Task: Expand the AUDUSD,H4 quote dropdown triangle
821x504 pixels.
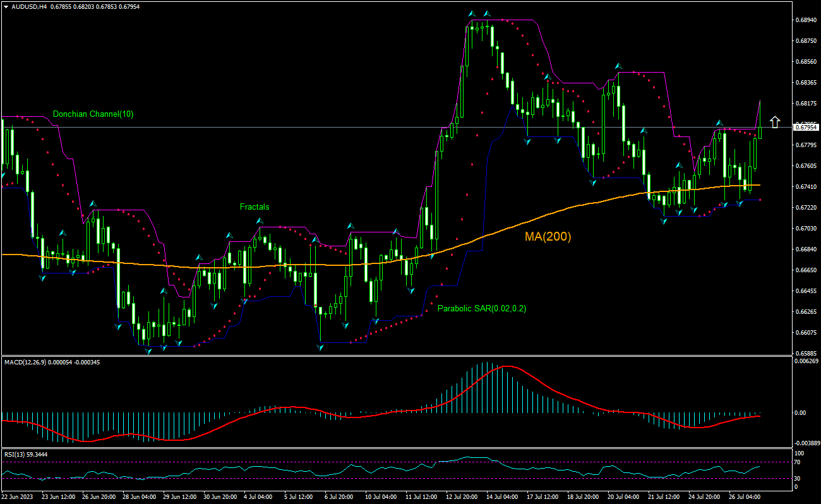Action: pyautogui.click(x=5, y=8)
